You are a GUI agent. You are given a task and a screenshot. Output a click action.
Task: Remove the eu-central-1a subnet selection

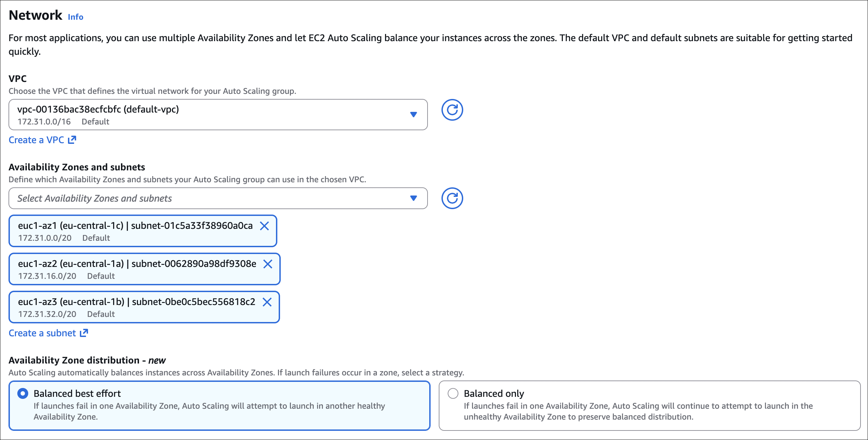[x=268, y=264]
